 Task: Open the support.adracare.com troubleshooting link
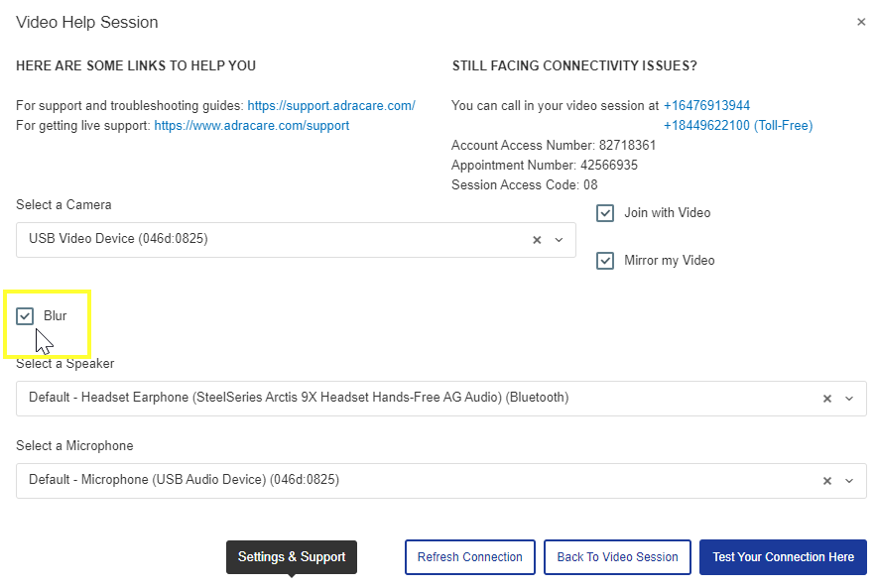(331, 106)
